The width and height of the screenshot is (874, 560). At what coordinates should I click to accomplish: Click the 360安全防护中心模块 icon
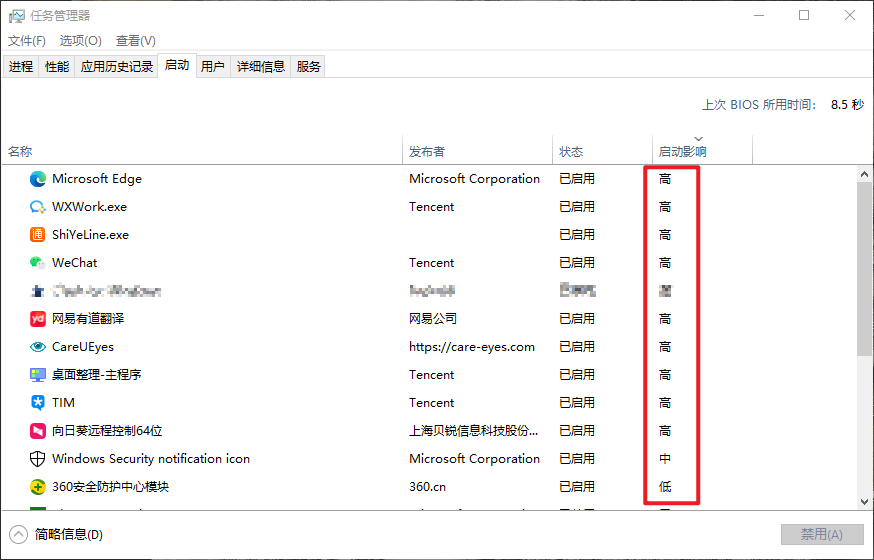pyautogui.click(x=37, y=486)
